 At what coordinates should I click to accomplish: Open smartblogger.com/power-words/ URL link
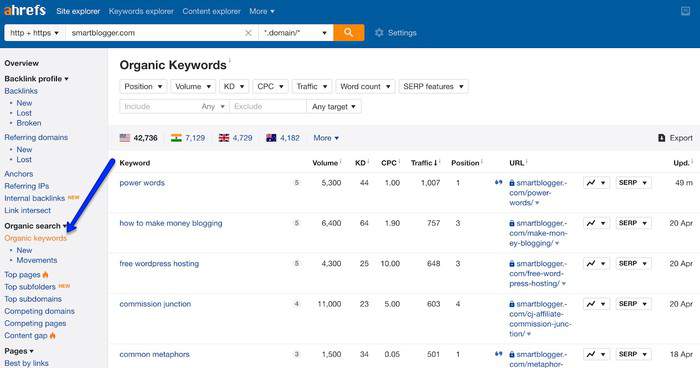pyautogui.click(x=538, y=192)
